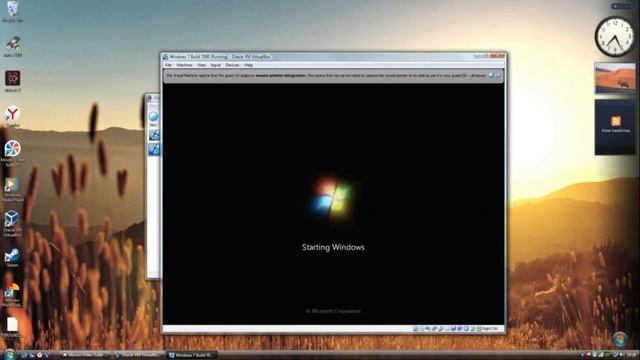Open Windows Media Player desktop shortcut
This screenshot has height=360, width=640.
point(12,190)
